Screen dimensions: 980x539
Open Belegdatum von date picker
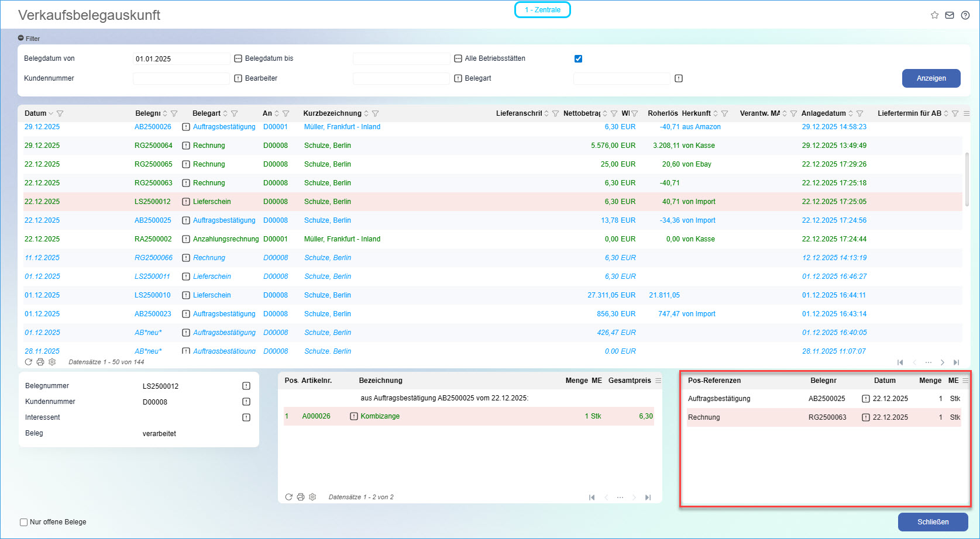[x=238, y=58]
